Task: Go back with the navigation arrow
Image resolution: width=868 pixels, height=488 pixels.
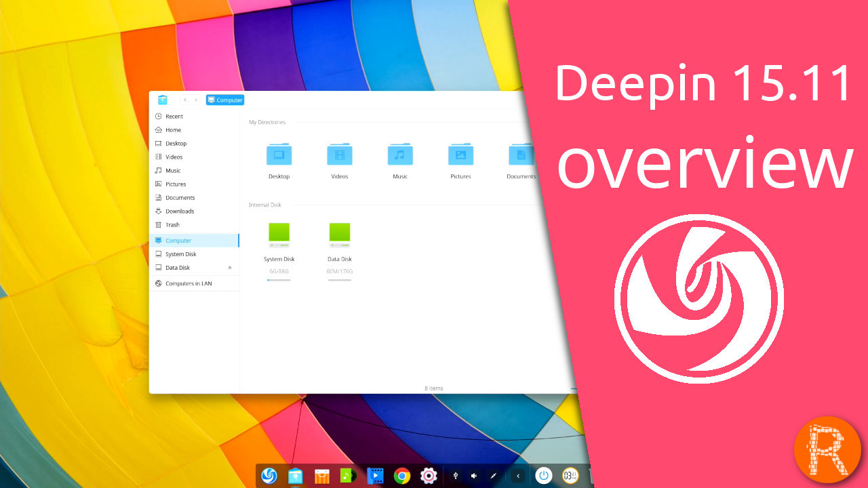Action: coord(185,100)
